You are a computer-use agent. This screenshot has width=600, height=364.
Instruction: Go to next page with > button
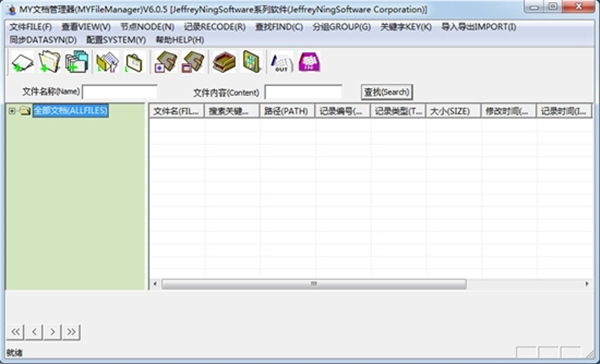click(53, 332)
